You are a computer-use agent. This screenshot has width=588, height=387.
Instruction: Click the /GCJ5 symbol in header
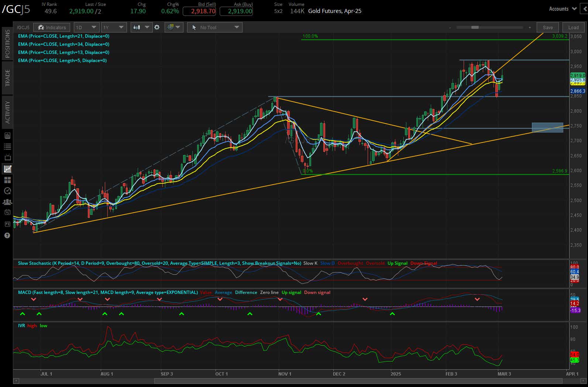tap(16, 10)
